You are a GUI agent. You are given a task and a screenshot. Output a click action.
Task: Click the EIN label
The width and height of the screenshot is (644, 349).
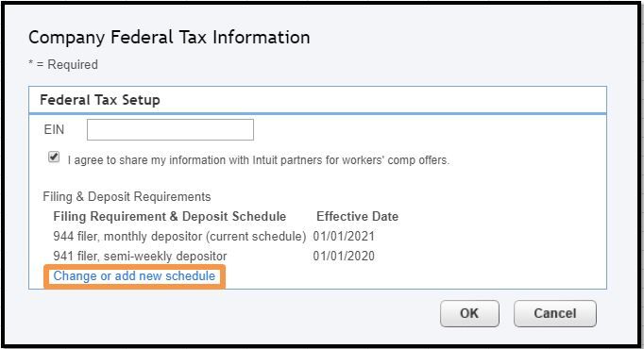[54, 129]
